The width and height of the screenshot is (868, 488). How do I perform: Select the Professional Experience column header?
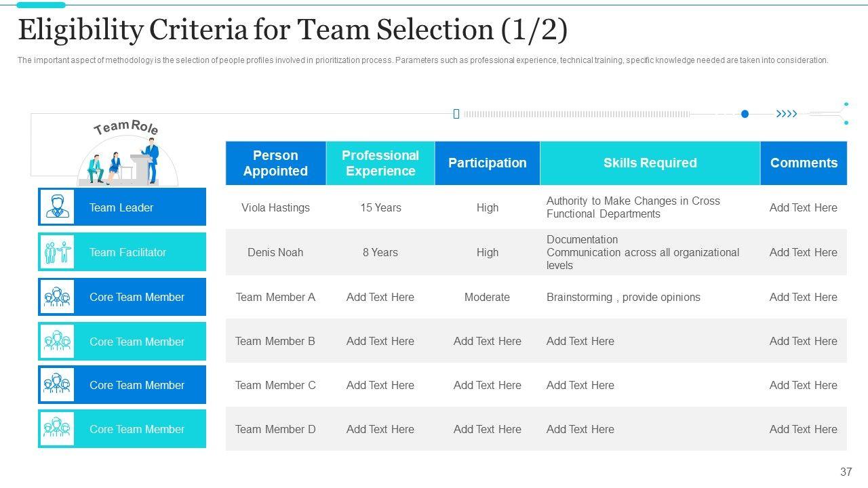[380, 163]
